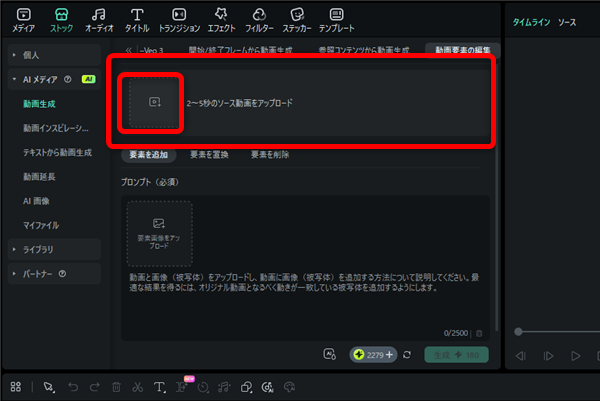600x401 pixels.
Task: Open the フィルター (Filters) panel
Action: [x=259, y=16]
